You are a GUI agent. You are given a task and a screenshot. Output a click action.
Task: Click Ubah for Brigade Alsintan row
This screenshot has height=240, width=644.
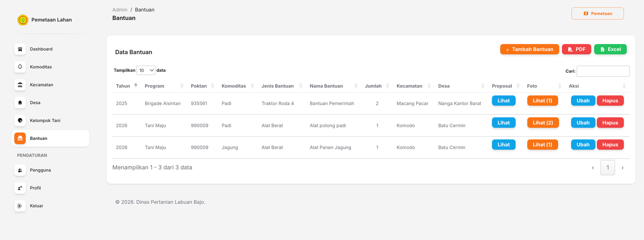pos(583,101)
